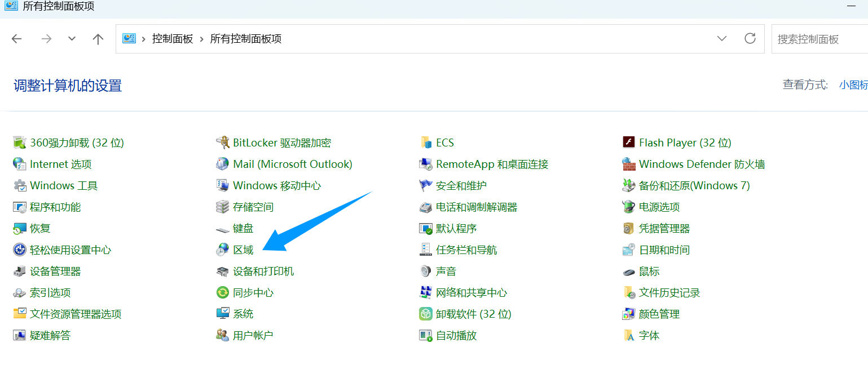
Task: Open the 文件资源管理器选项 icon
Action: [20, 314]
